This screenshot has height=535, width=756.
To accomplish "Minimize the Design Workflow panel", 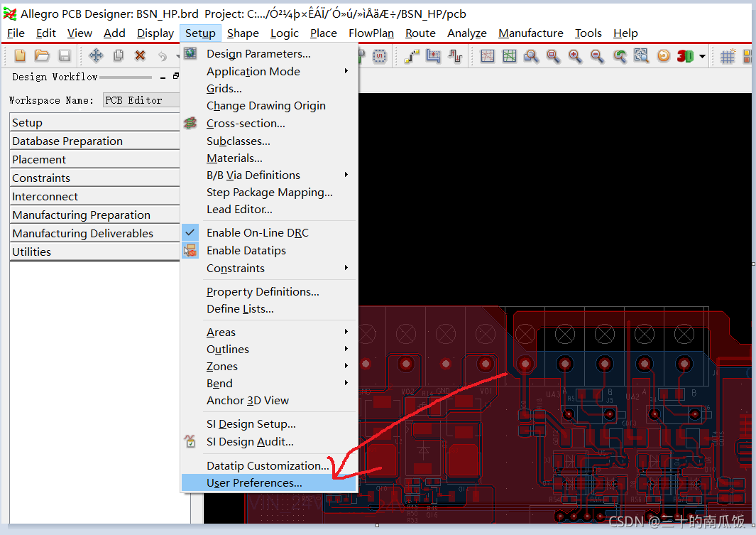I will tap(163, 77).
